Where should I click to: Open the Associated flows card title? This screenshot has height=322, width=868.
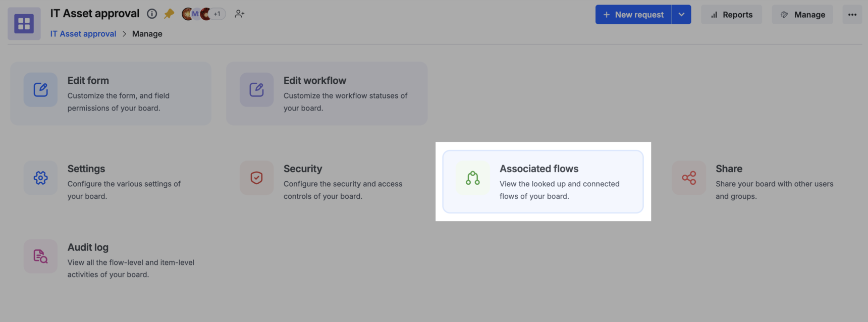[539, 169]
